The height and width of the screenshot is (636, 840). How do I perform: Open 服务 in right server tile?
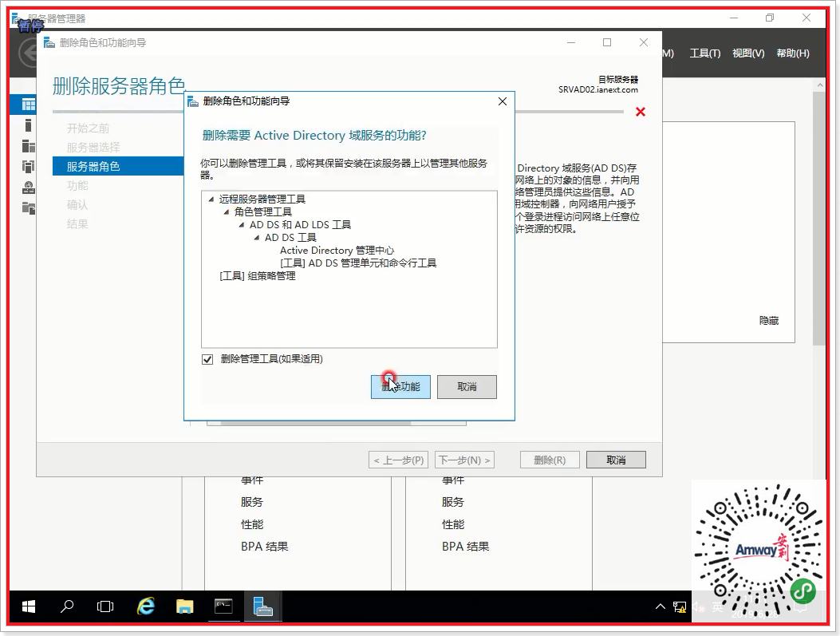452,502
